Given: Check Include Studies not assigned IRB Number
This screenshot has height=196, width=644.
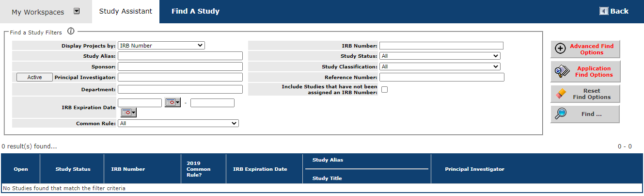Looking at the screenshot, I should tap(384, 89).
